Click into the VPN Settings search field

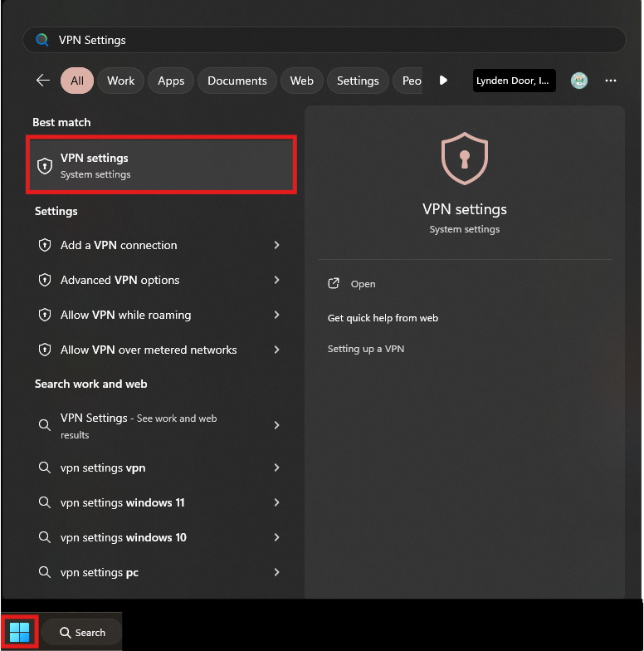332,40
